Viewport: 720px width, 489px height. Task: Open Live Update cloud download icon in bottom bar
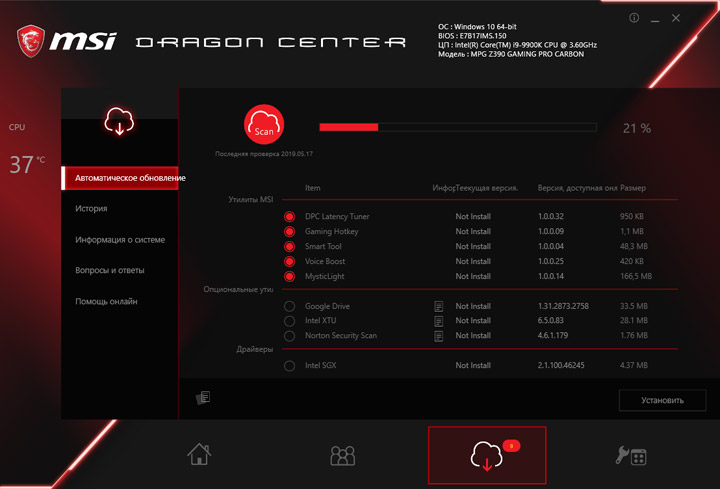point(487,455)
